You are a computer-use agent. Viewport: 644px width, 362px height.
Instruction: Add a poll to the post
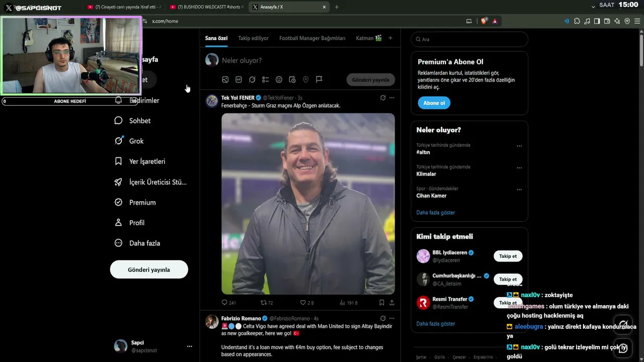click(x=265, y=79)
